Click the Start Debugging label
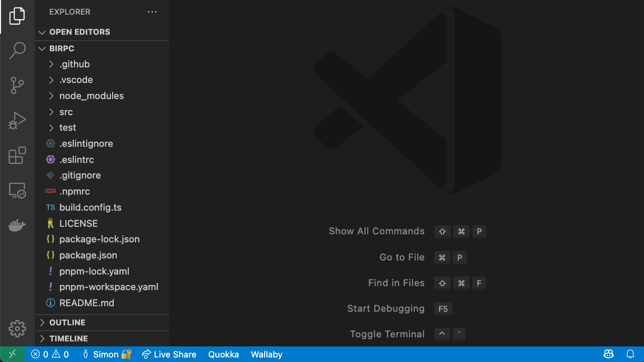 [x=386, y=309]
